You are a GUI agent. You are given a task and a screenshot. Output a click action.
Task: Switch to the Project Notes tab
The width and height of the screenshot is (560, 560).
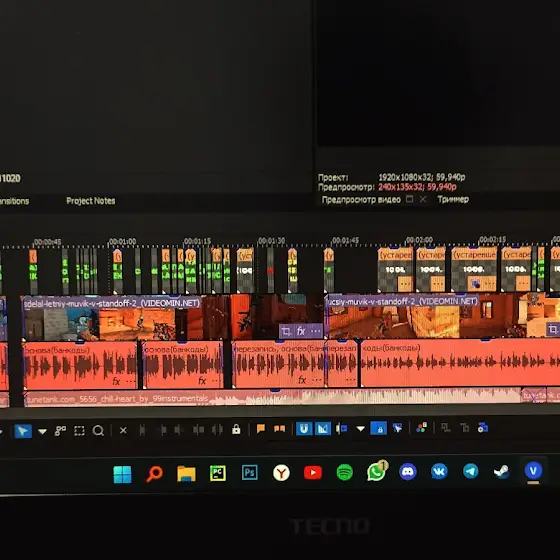91,201
